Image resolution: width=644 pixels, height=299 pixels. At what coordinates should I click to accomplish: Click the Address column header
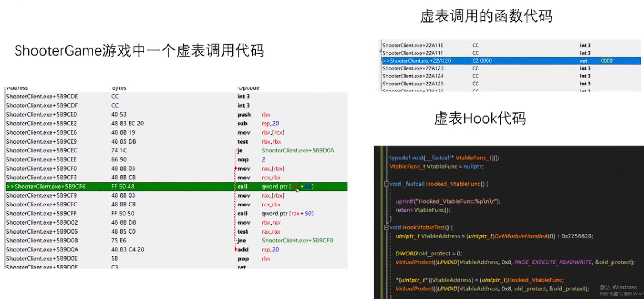coord(17,88)
